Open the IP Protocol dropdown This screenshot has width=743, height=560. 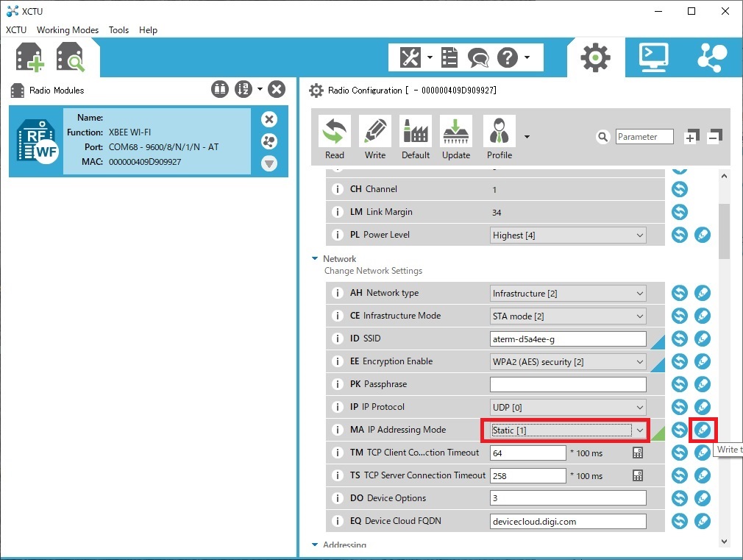point(639,407)
